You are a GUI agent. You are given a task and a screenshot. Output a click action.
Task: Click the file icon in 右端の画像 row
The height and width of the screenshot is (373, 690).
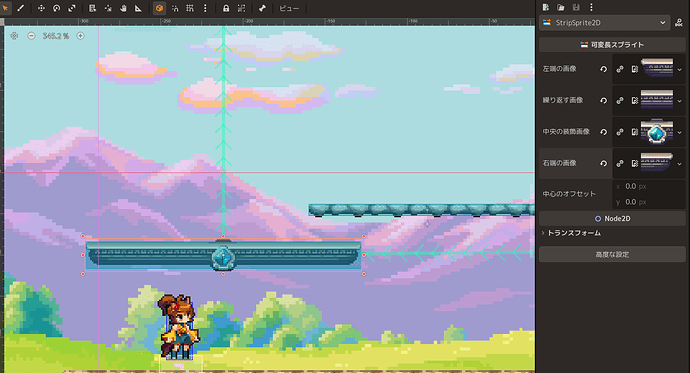[635, 164]
